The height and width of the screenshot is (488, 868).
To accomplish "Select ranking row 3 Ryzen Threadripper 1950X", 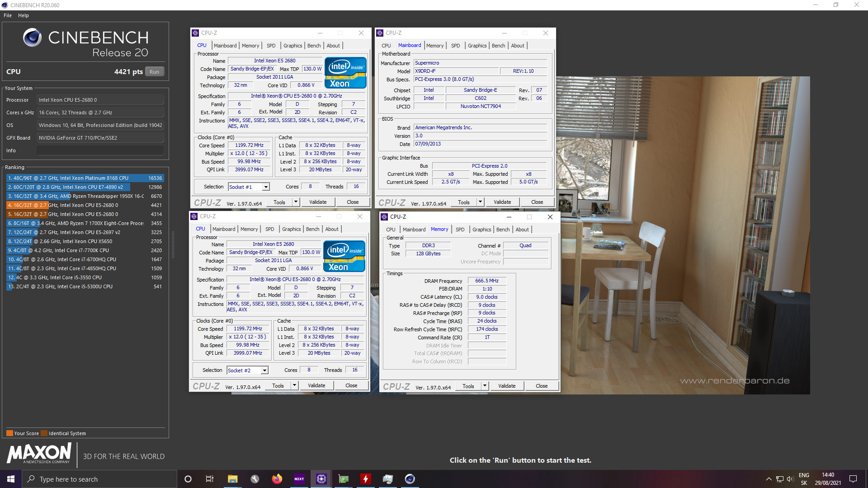I will click(85, 196).
